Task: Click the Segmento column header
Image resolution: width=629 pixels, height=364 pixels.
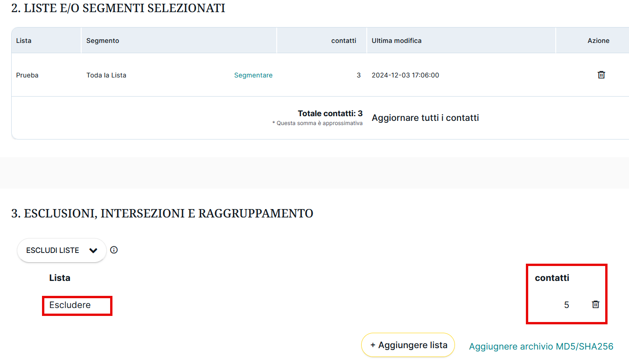Action: coord(103,41)
